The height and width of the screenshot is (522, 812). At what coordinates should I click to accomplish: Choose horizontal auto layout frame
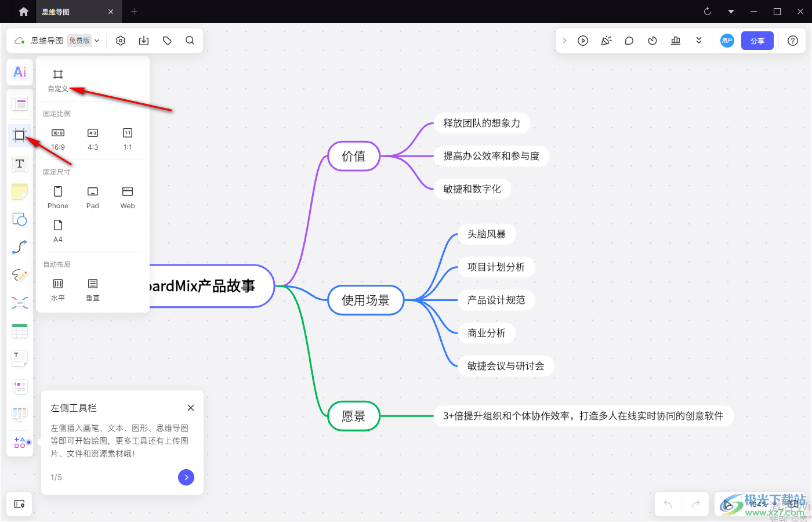pyautogui.click(x=58, y=290)
